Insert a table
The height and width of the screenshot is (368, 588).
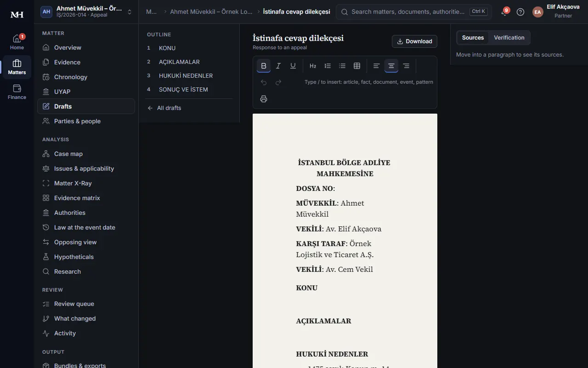click(x=357, y=66)
